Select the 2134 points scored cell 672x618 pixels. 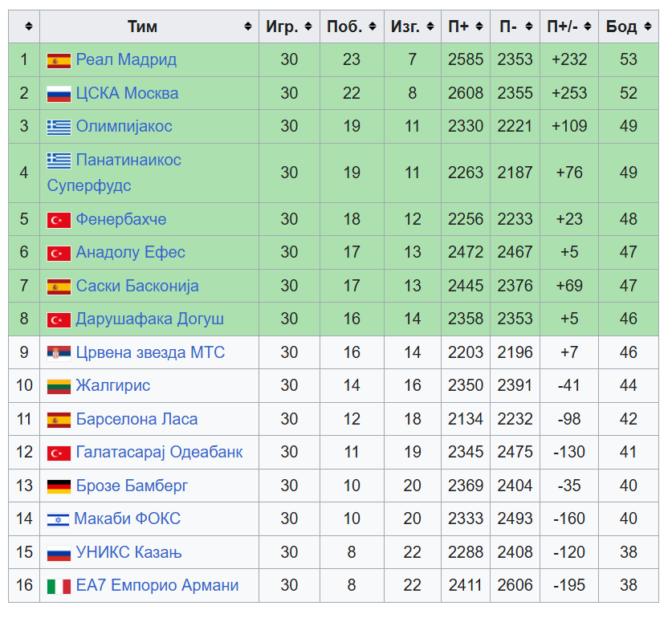466,419
